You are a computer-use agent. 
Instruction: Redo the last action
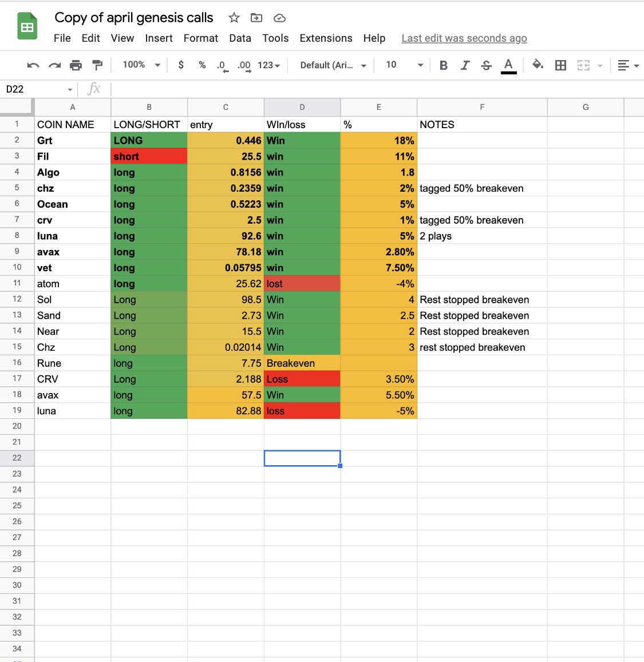tap(54, 65)
